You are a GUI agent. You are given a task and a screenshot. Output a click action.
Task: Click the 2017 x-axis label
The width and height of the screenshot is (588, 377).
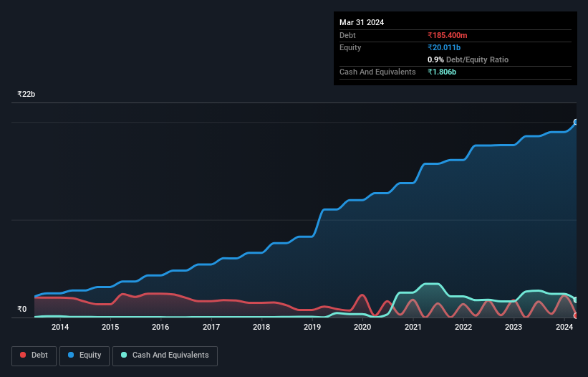211,327
